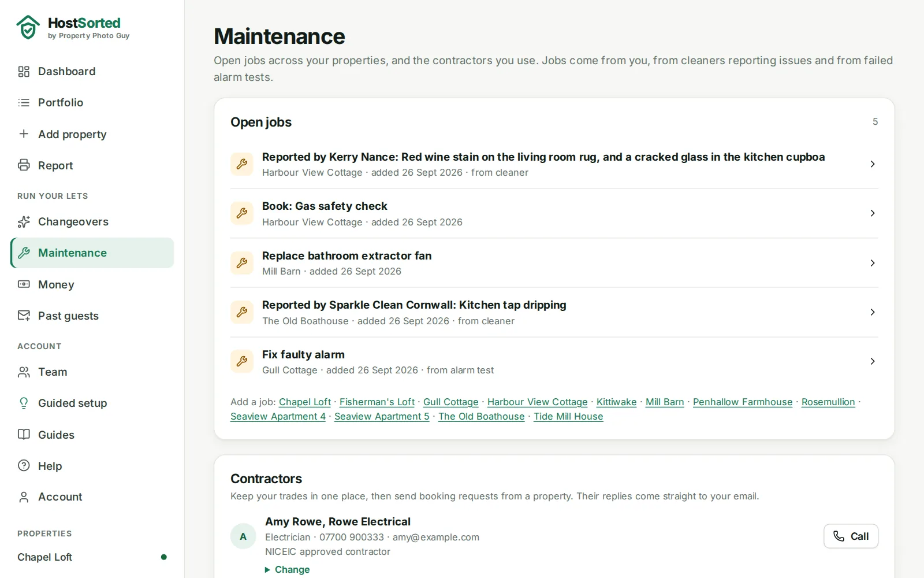
Task: Click the Report printer icon
Action: 24,165
